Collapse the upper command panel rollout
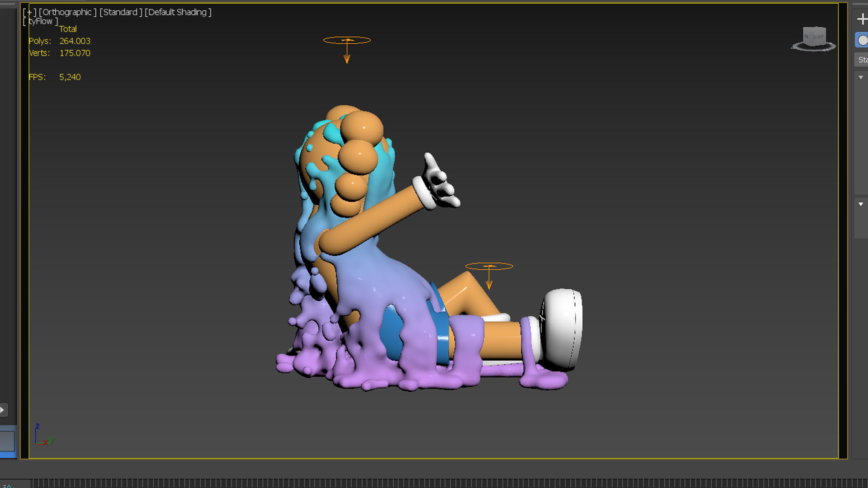This screenshot has height=488, width=868. pyautogui.click(x=861, y=77)
